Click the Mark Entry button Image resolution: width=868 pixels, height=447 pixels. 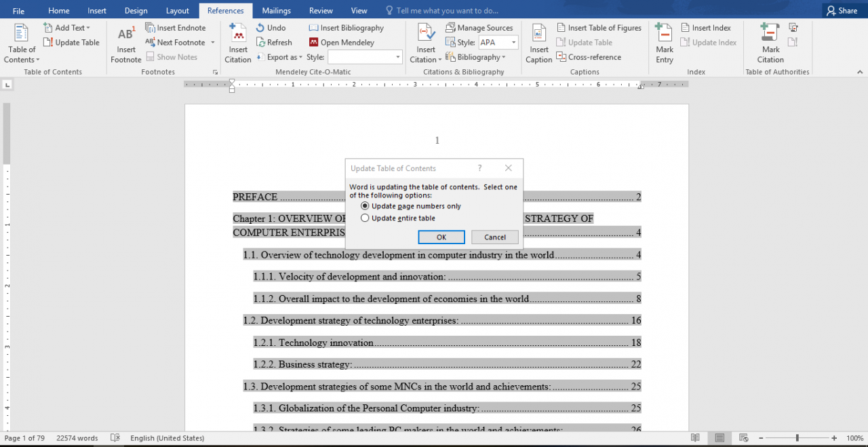pyautogui.click(x=665, y=44)
